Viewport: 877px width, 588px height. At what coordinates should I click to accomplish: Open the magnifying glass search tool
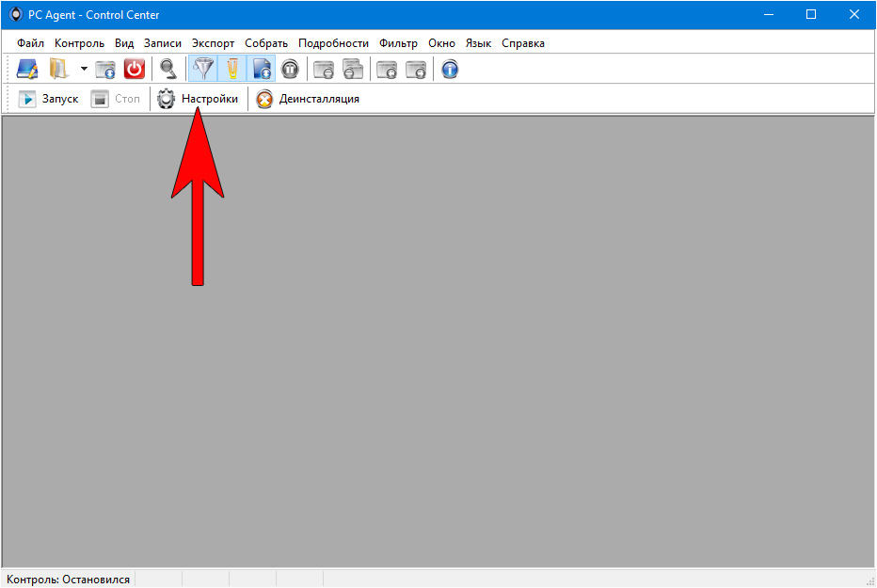pyautogui.click(x=167, y=69)
